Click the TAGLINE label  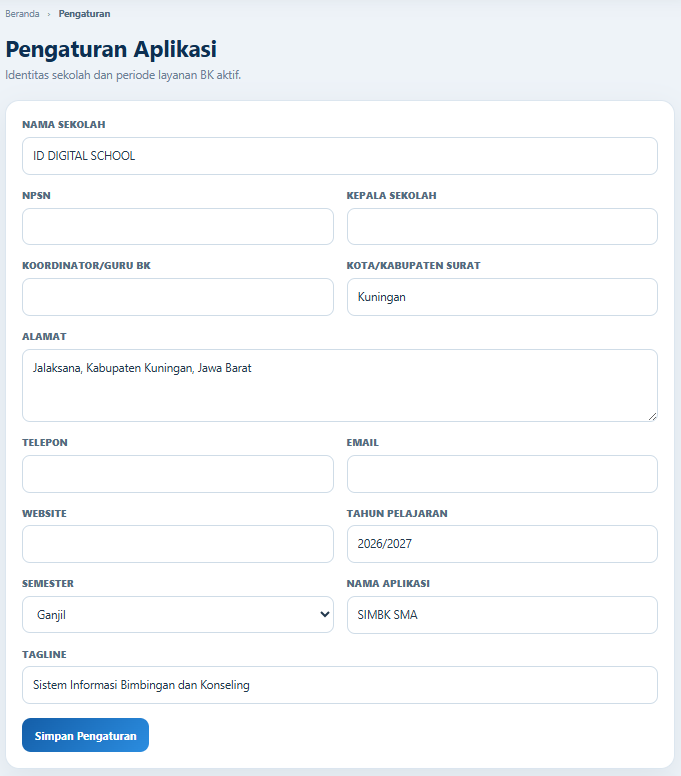point(45,655)
